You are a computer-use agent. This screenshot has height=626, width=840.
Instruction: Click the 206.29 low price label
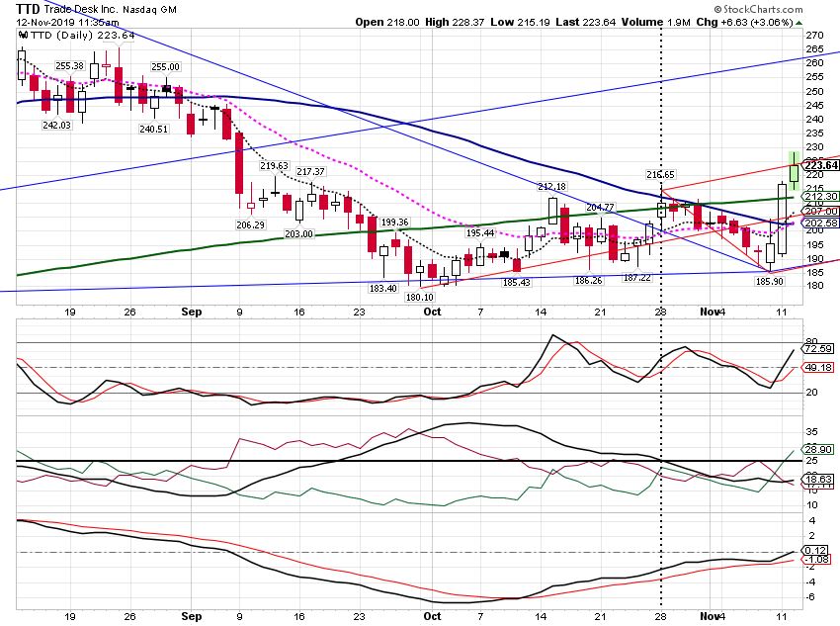coord(251,225)
